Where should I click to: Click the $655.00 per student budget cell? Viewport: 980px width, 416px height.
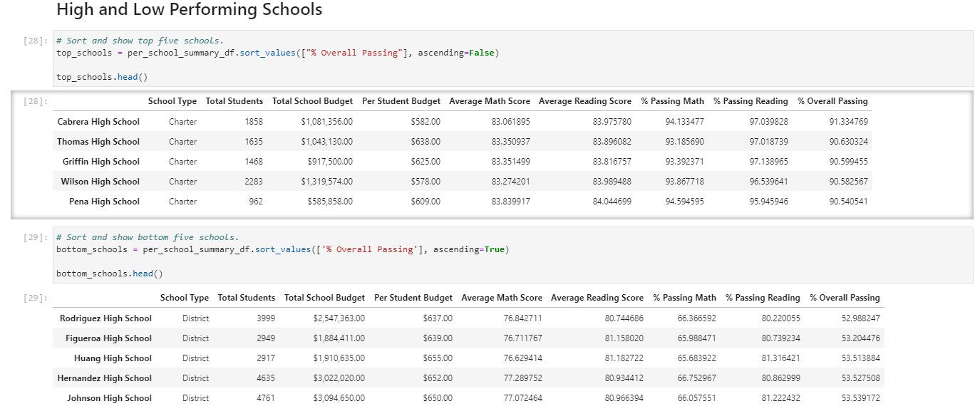pos(438,358)
